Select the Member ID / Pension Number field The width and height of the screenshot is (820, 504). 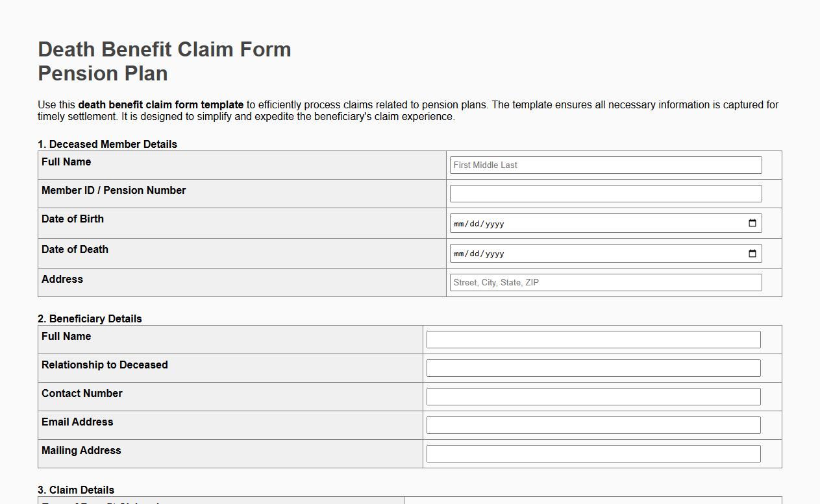coord(604,193)
